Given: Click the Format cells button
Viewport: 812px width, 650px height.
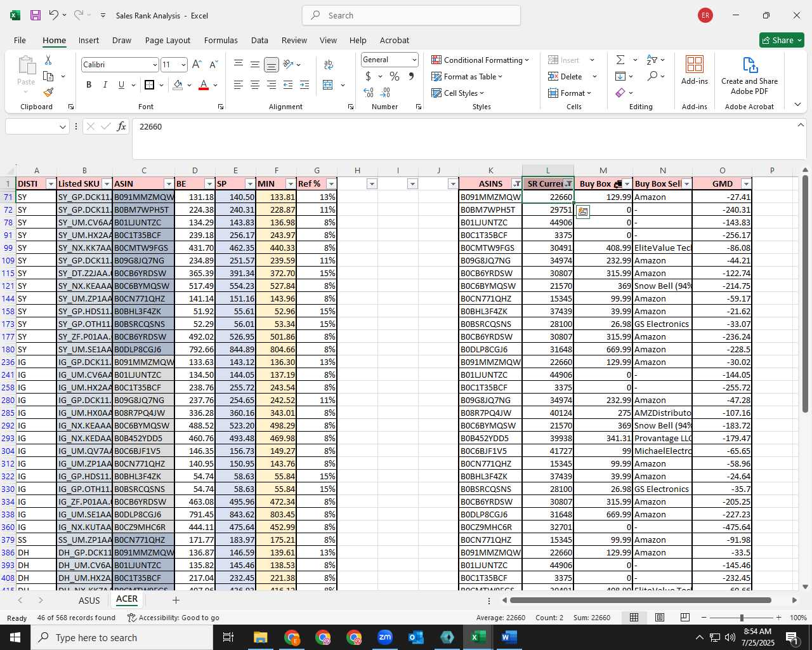Looking at the screenshot, I should (x=569, y=93).
